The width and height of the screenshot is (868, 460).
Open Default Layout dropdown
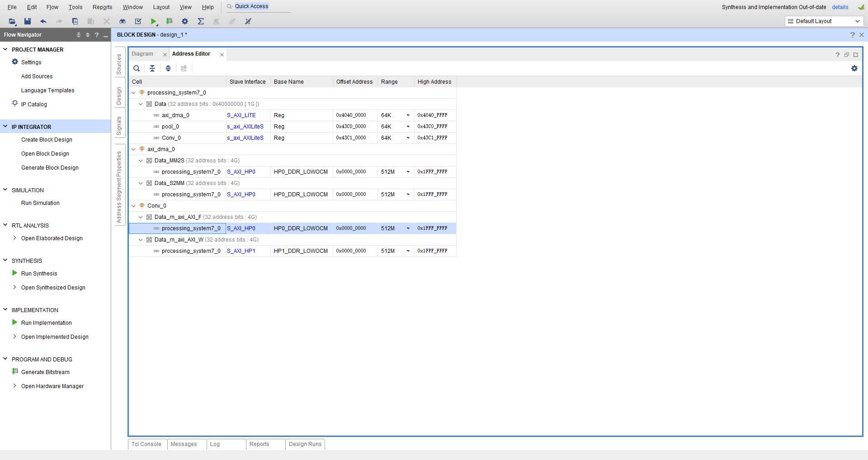click(824, 21)
